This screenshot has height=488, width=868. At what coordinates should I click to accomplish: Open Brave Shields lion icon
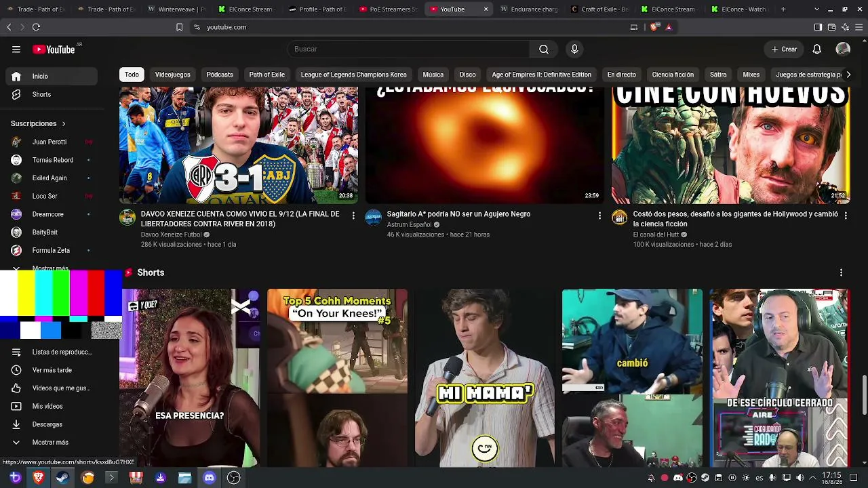coord(654,27)
